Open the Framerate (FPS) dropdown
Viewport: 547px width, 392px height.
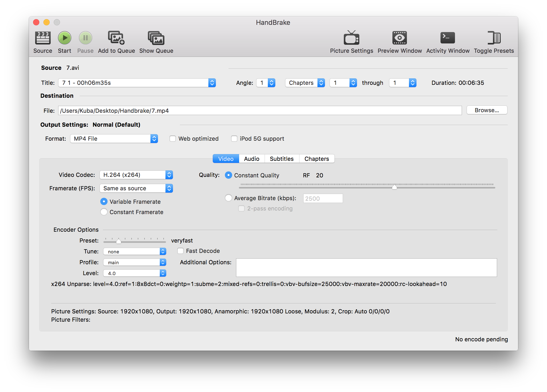(136, 189)
